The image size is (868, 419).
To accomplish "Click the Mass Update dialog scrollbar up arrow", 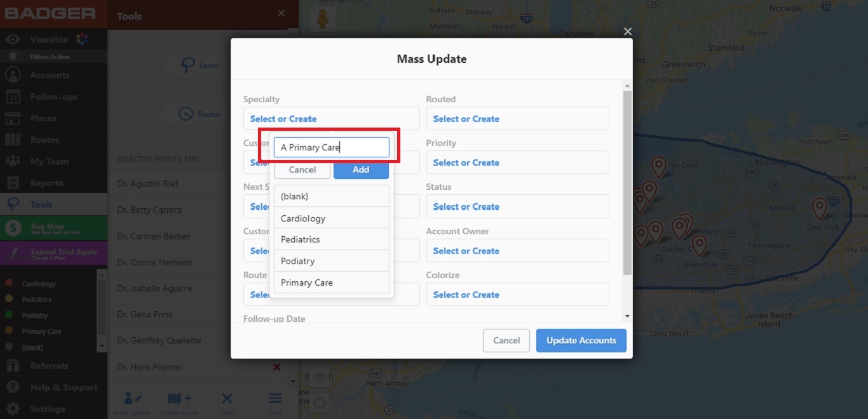I will (x=627, y=86).
